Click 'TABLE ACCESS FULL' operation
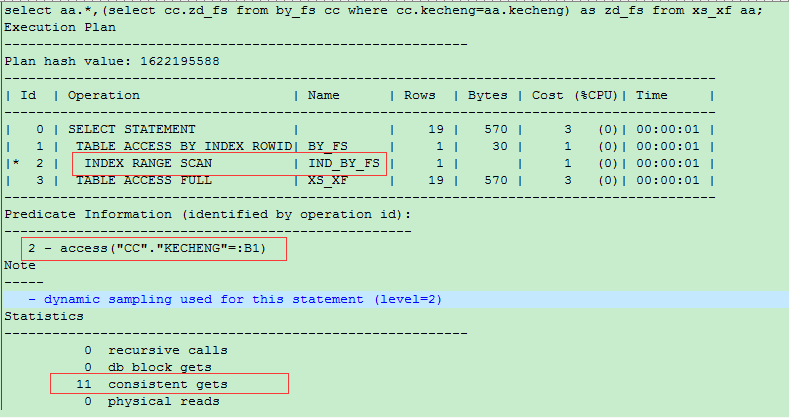The height and width of the screenshot is (418, 789). [144, 181]
